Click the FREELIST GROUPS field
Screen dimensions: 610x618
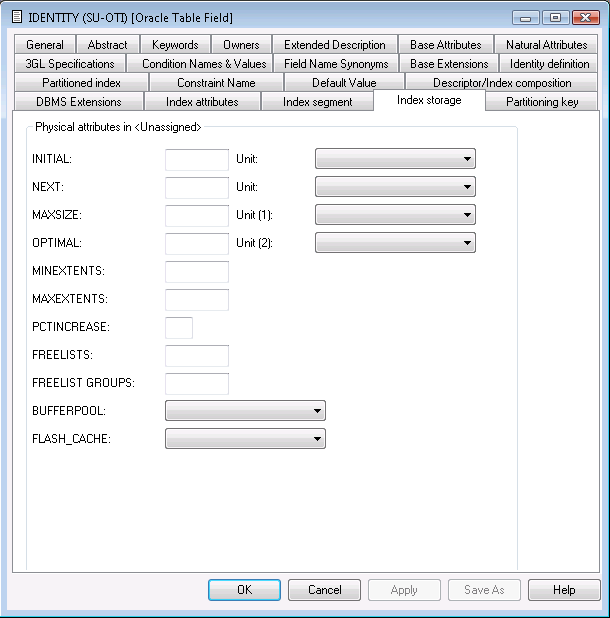(197, 384)
